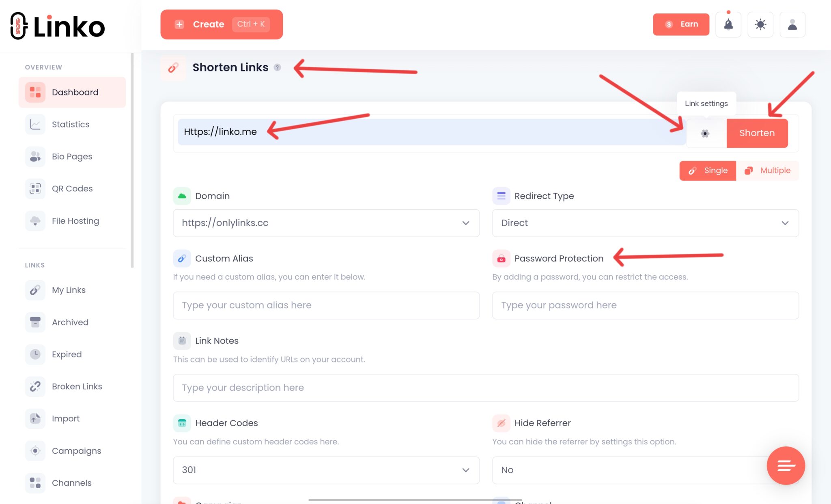Open the user profile icon
The height and width of the screenshot is (504, 831).
click(792, 25)
